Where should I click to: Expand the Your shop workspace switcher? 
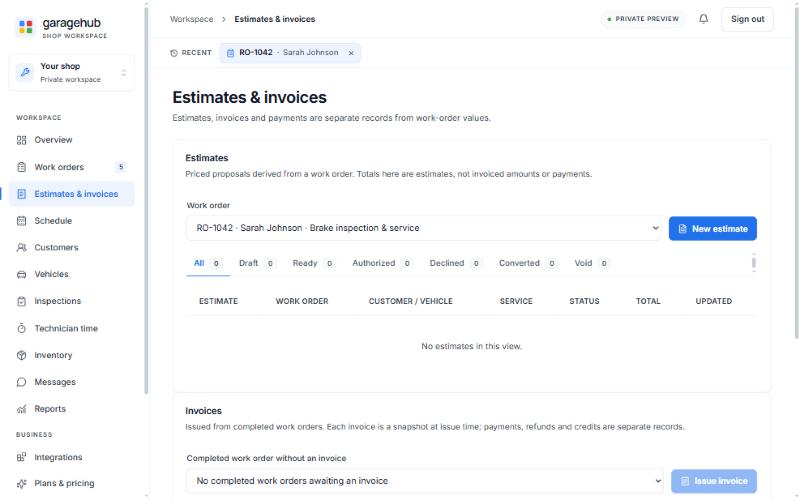click(x=123, y=72)
